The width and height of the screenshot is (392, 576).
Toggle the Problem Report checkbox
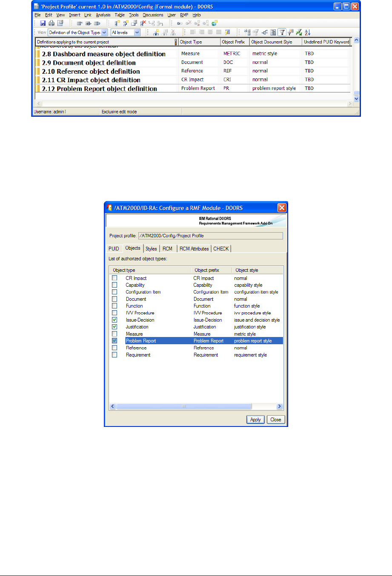(x=114, y=341)
